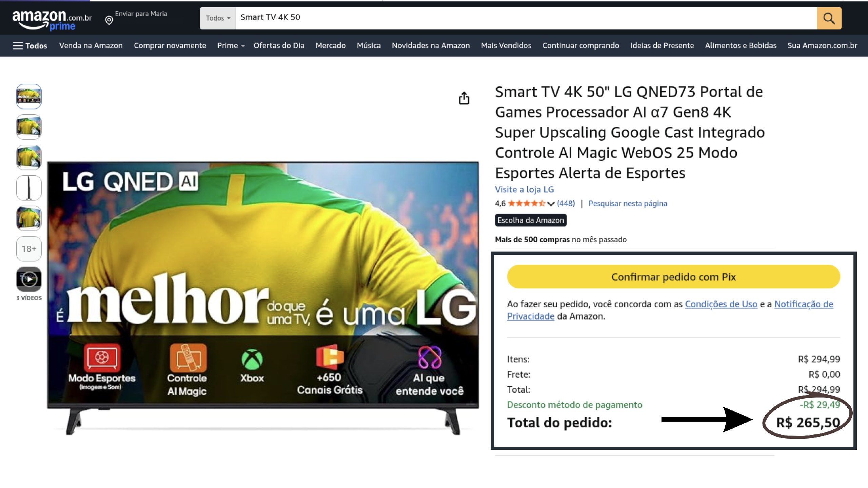Open Continuar comprando
The image size is (868, 488).
coord(580,45)
